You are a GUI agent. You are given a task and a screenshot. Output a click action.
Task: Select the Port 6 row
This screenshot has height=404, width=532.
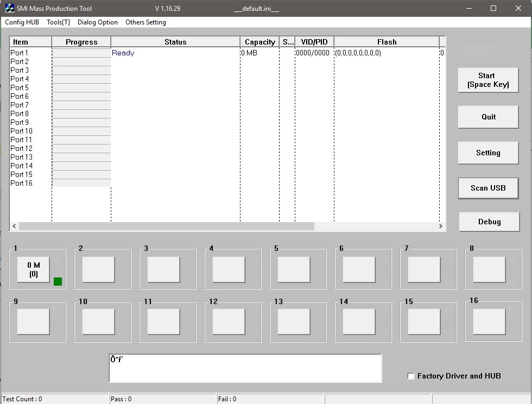(x=227, y=97)
